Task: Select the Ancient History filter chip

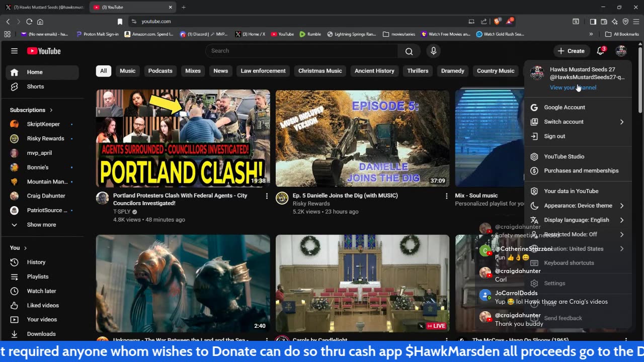Action: pyautogui.click(x=374, y=71)
